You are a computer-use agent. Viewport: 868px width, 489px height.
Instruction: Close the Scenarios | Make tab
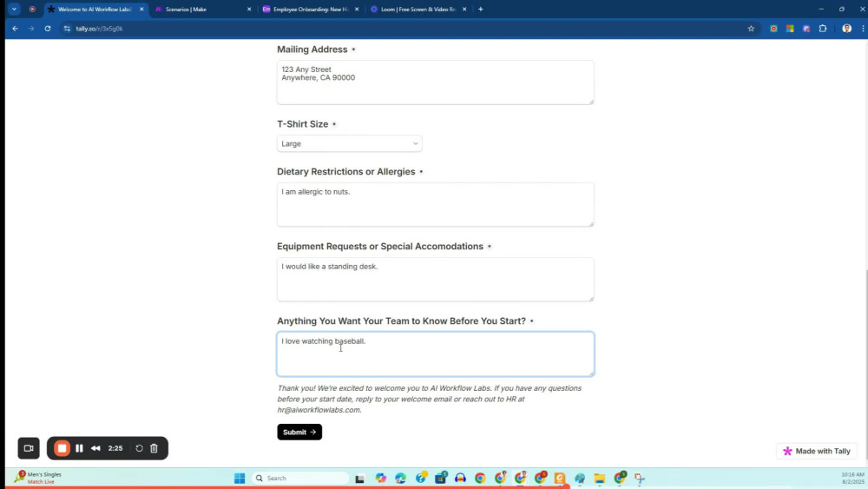(x=249, y=9)
